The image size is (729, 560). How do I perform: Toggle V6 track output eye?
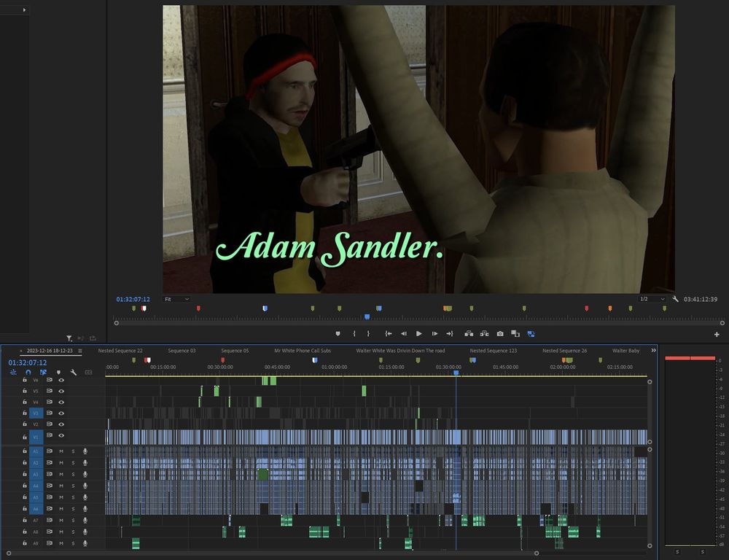coord(61,380)
